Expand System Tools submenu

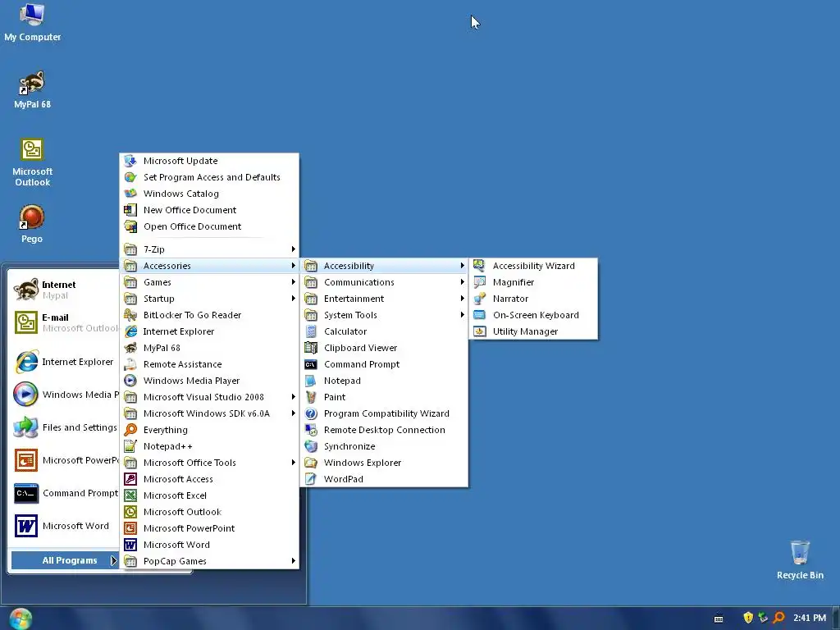click(384, 315)
